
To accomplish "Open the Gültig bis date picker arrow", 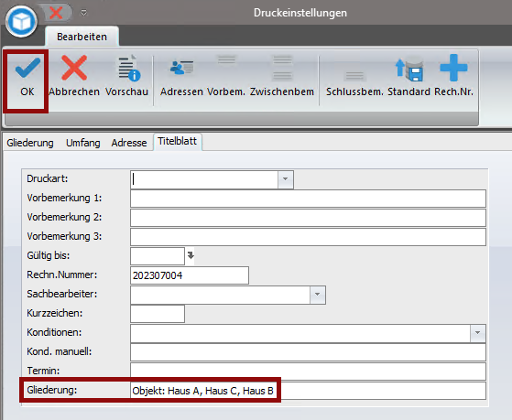I will coord(191,255).
